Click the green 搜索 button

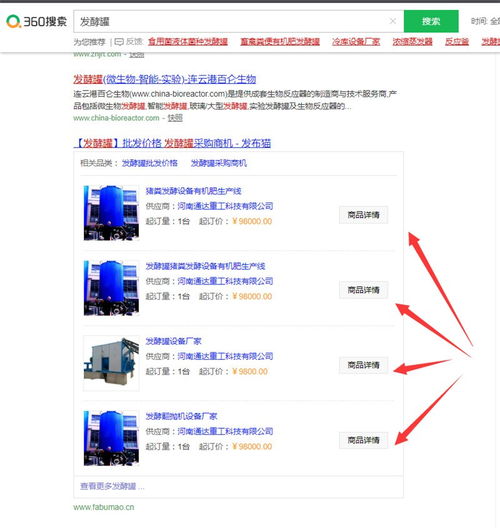431,21
